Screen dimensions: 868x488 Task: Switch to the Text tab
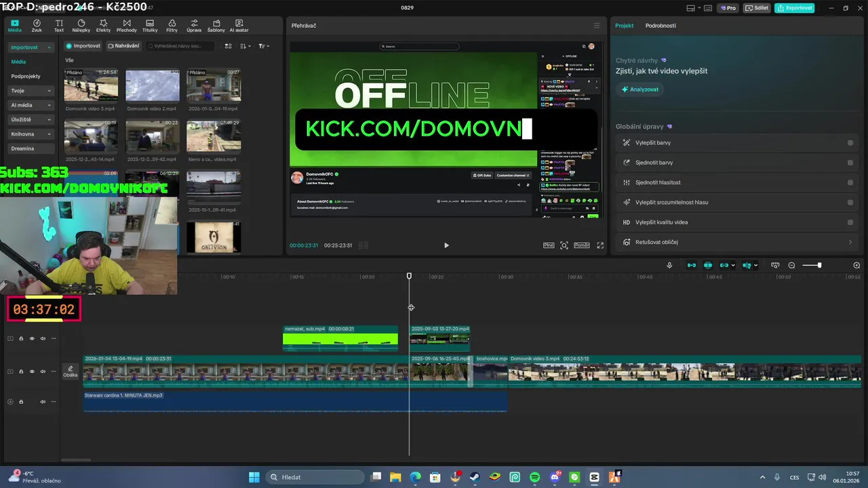coord(59,26)
